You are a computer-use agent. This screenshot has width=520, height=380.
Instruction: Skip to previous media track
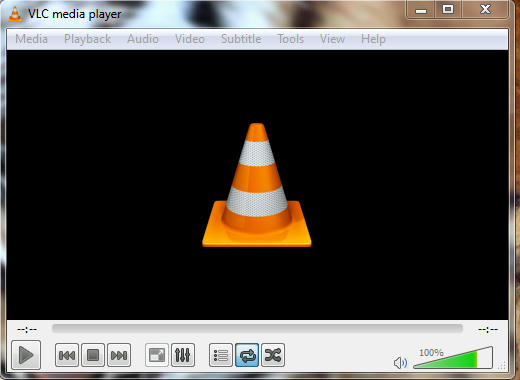tap(67, 355)
